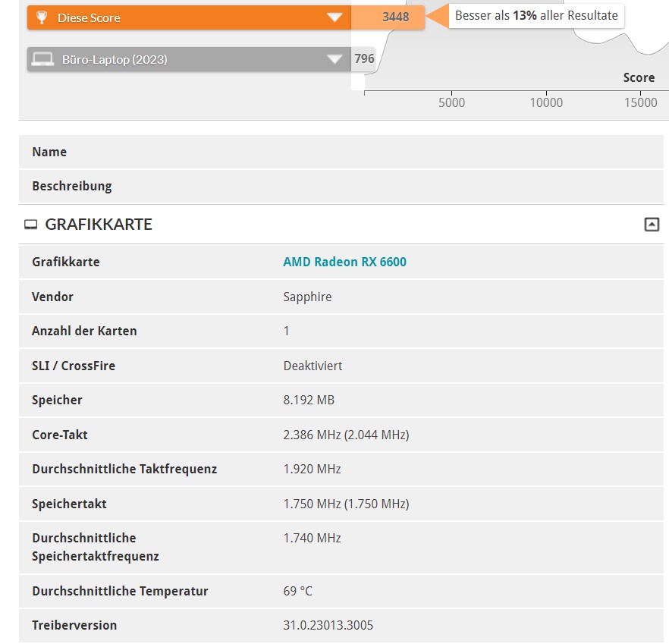Click the 5000 axis label on chart
The image size is (669, 644).
[x=452, y=103]
